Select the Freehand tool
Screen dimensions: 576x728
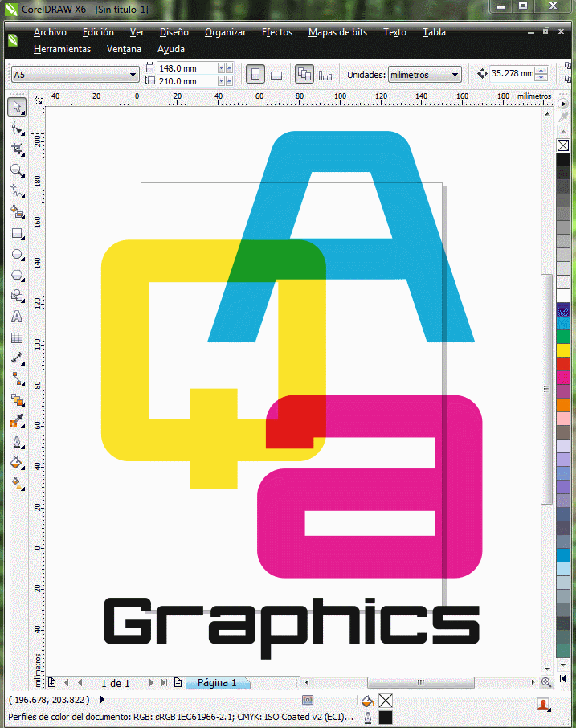click(17, 191)
